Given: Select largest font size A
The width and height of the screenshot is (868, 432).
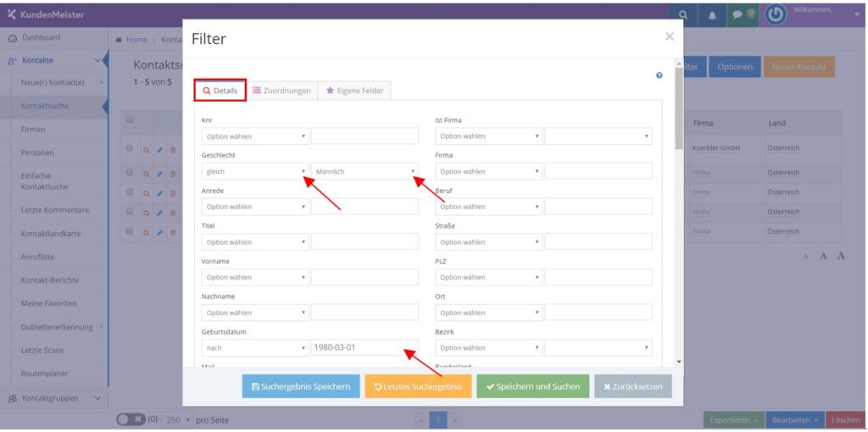Looking at the screenshot, I should 841,256.
